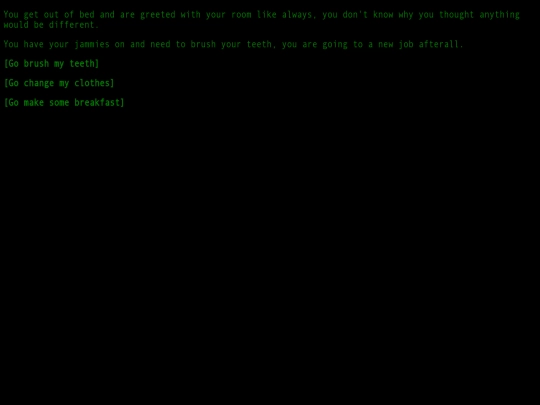The image size is (540, 405).
Task: Click the phrase 'don't know why'
Action: (378, 15)
